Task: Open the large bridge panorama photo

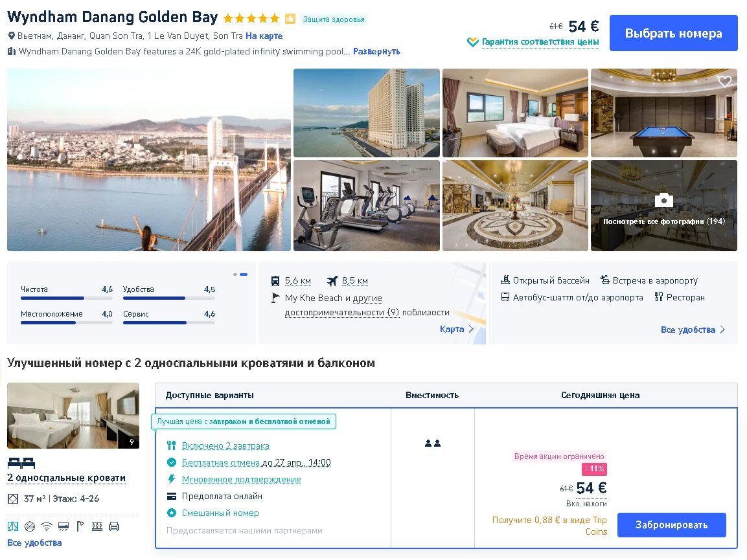Action: tap(148, 160)
